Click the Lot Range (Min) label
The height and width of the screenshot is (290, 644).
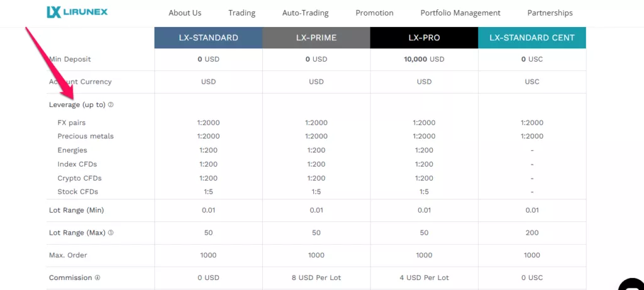pos(76,210)
